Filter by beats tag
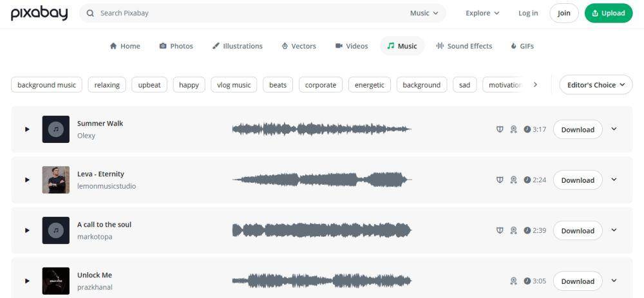The height and width of the screenshot is (298, 644). point(278,85)
